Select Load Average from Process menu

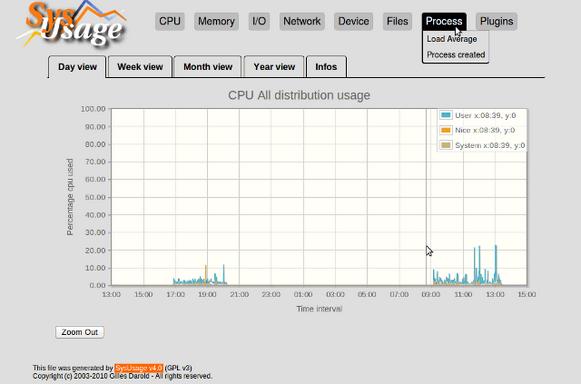tap(452, 39)
